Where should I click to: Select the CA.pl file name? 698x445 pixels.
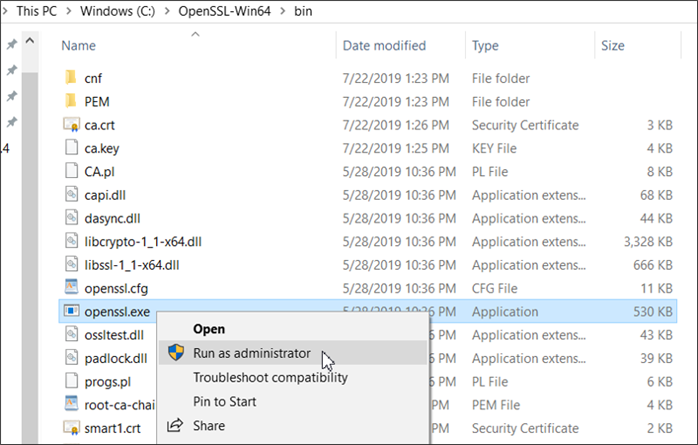point(99,172)
